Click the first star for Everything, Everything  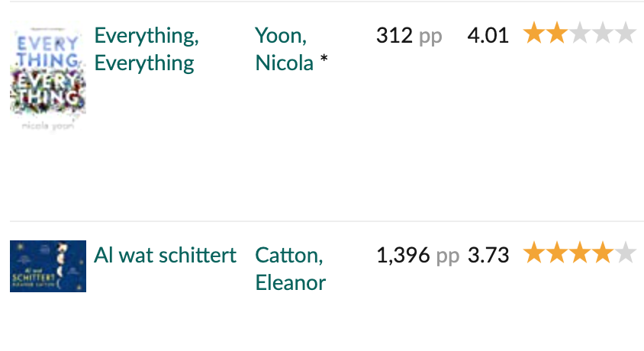(x=534, y=34)
